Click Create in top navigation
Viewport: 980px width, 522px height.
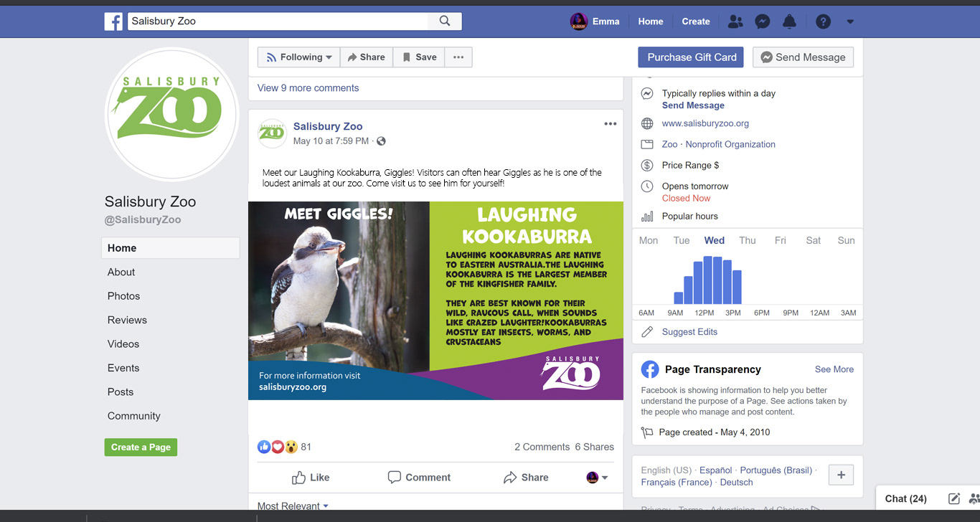(x=696, y=22)
